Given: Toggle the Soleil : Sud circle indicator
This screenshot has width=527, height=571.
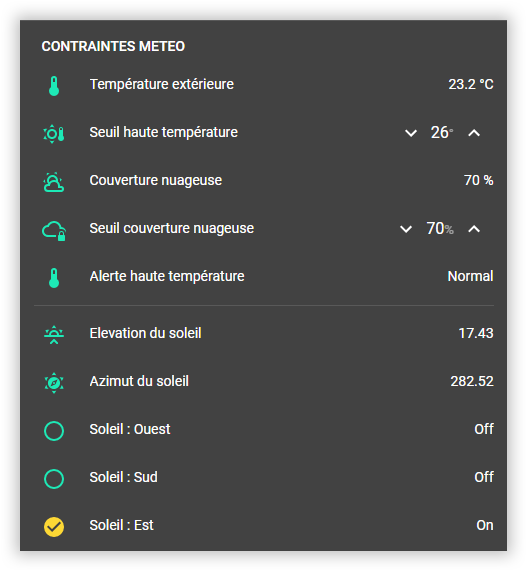Looking at the screenshot, I should click(54, 479).
